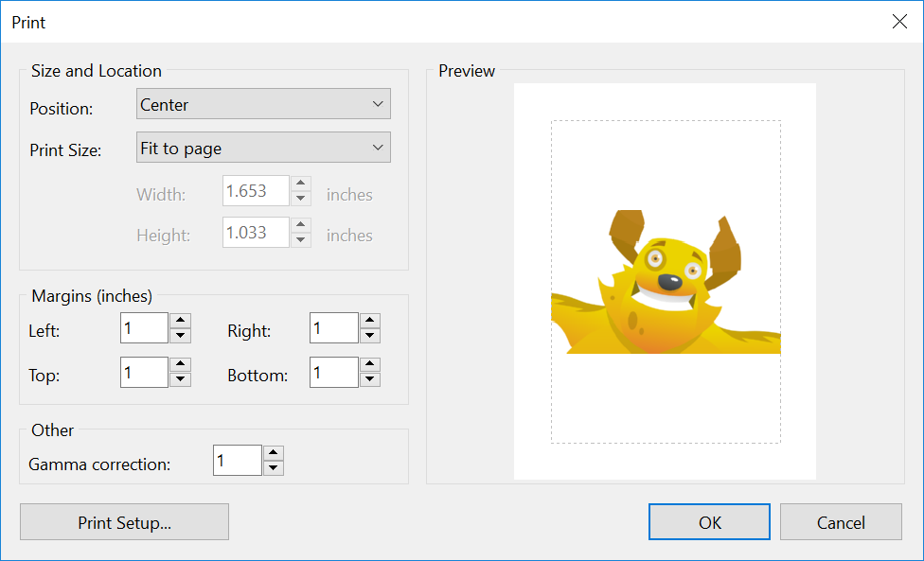Click the Left margin input field
Viewport: 924px width, 561px height.
144,328
